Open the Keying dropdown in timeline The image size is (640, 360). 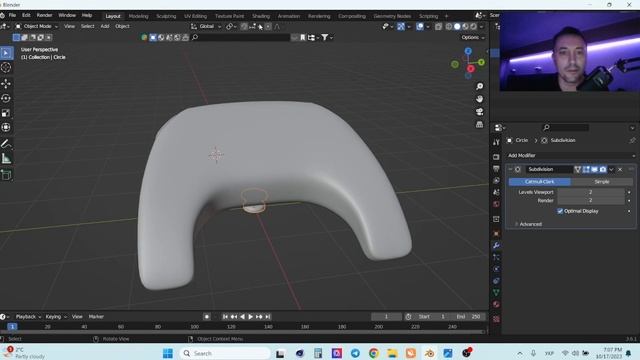point(56,317)
